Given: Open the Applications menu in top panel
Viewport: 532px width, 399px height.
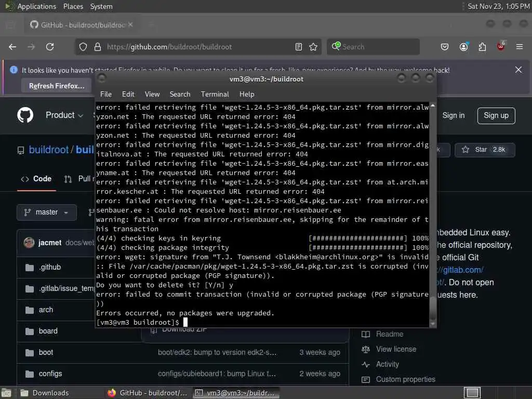Looking at the screenshot, I should pos(37,6).
